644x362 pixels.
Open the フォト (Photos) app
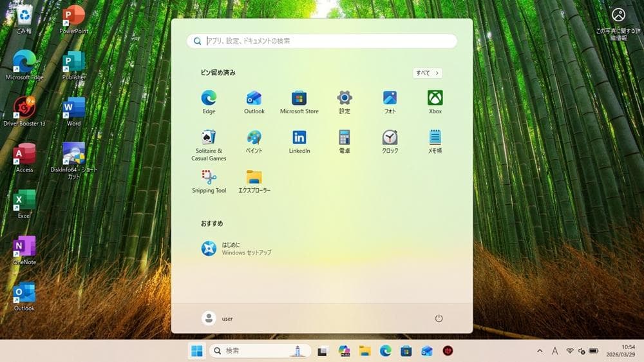(x=390, y=102)
